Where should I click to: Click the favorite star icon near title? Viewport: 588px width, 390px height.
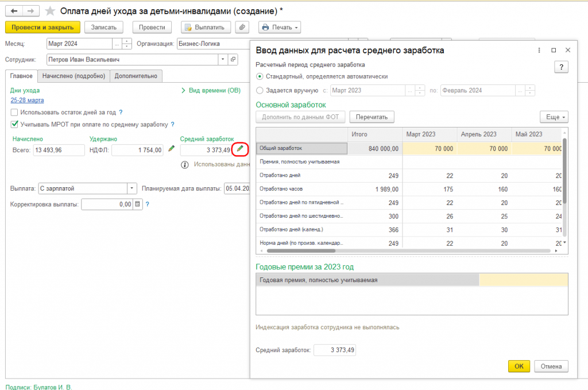coord(51,11)
